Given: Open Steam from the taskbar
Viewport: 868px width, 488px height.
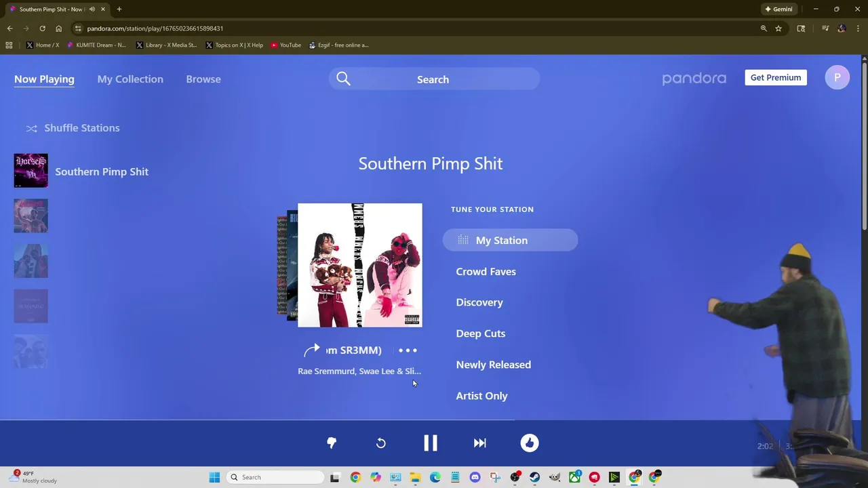Looking at the screenshot, I should [534, 477].
